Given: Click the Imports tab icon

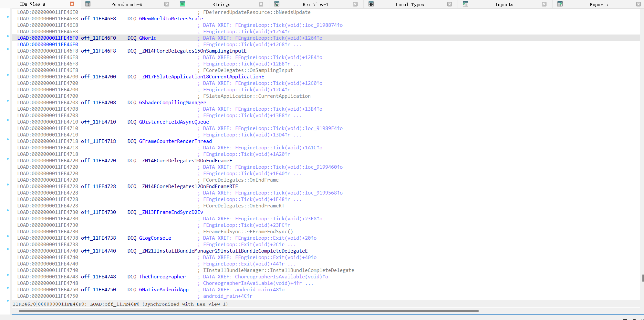Looking at the screenshot, I should click(x=465, y=4).
